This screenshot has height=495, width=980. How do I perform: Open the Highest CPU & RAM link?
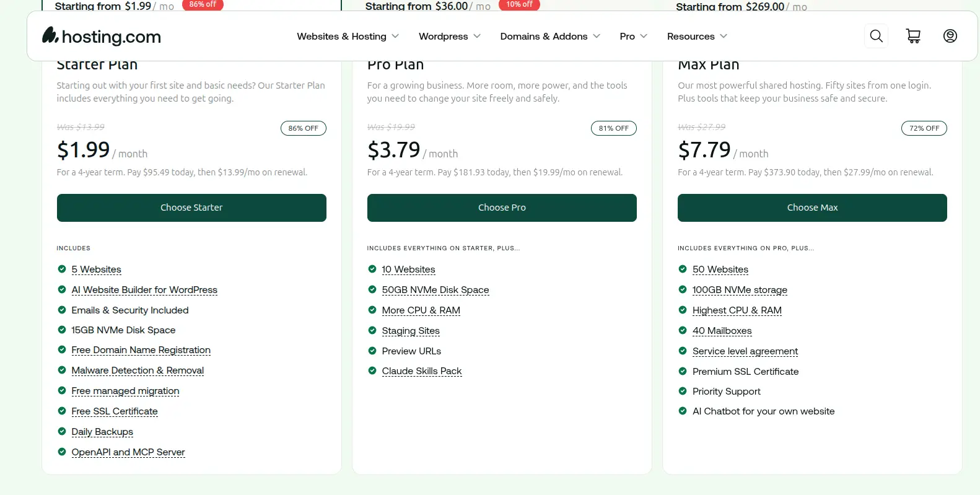coord(737,310)
